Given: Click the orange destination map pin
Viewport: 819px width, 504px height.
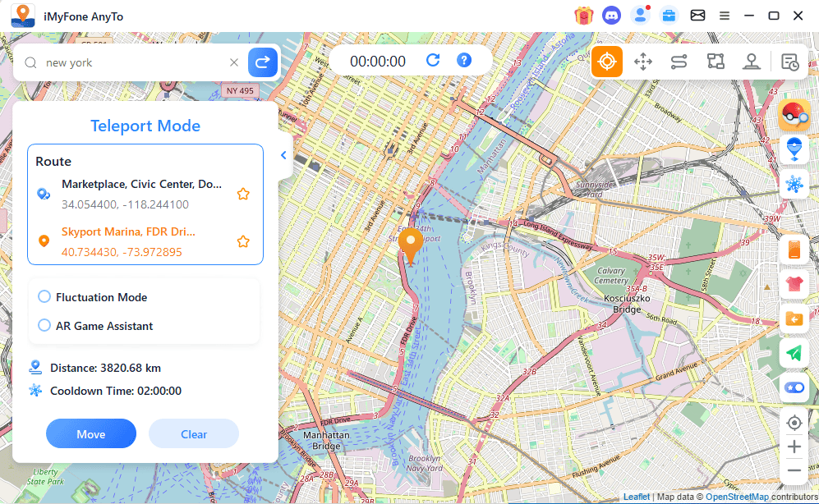Looking at the screenshot, I should pyautogui.click(x=411, y=246).
